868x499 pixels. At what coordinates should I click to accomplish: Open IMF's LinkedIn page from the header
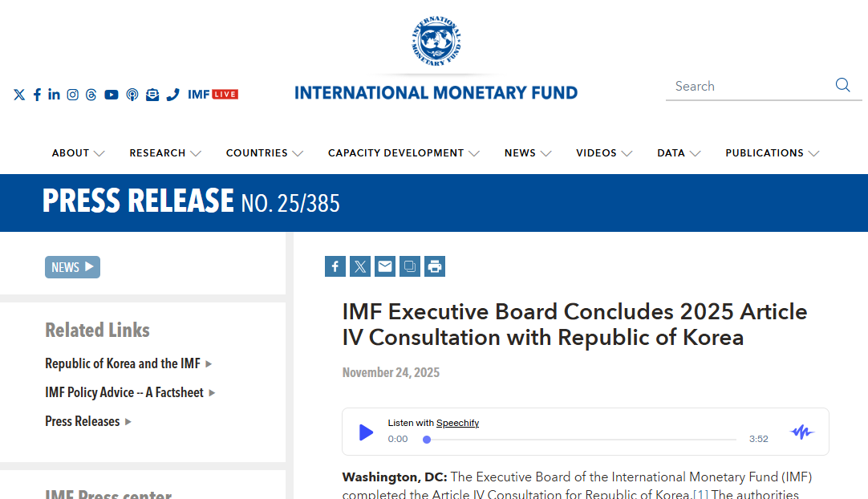pos(54,95)
